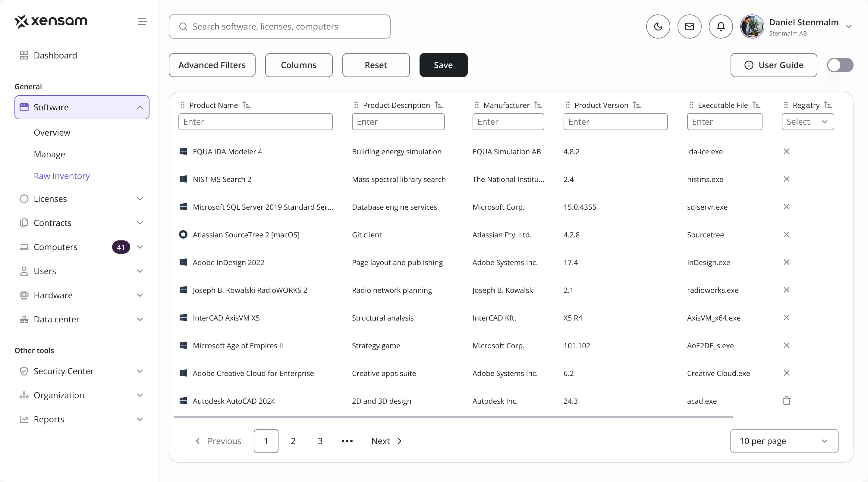
Task: Switch to dark mode with the moon icon
Action: 658,26
